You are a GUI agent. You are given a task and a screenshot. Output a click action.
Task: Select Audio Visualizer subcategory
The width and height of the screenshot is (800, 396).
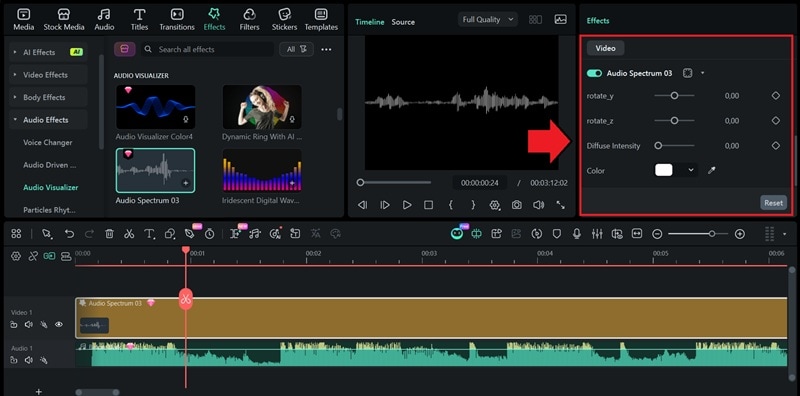pos(51,187)
